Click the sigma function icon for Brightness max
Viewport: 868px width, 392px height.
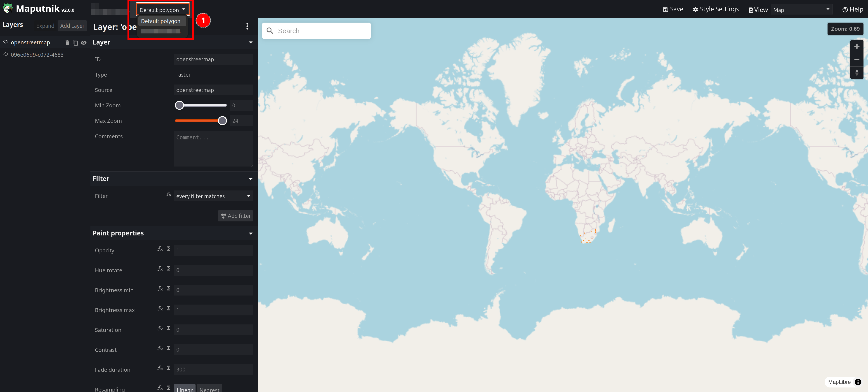pos(168,308)
